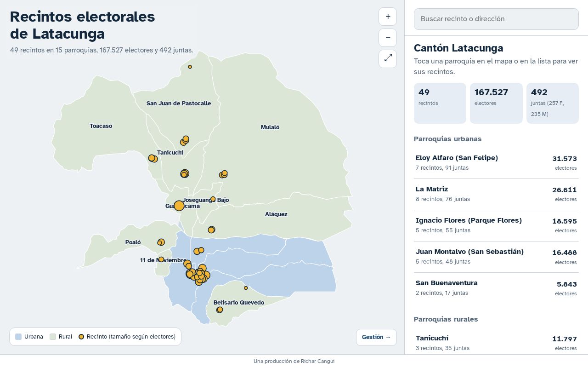Open Ignacio Flores (Parque Flores) entry
Viewport: 588px width, 368px height.
click(x=496, y=225)
